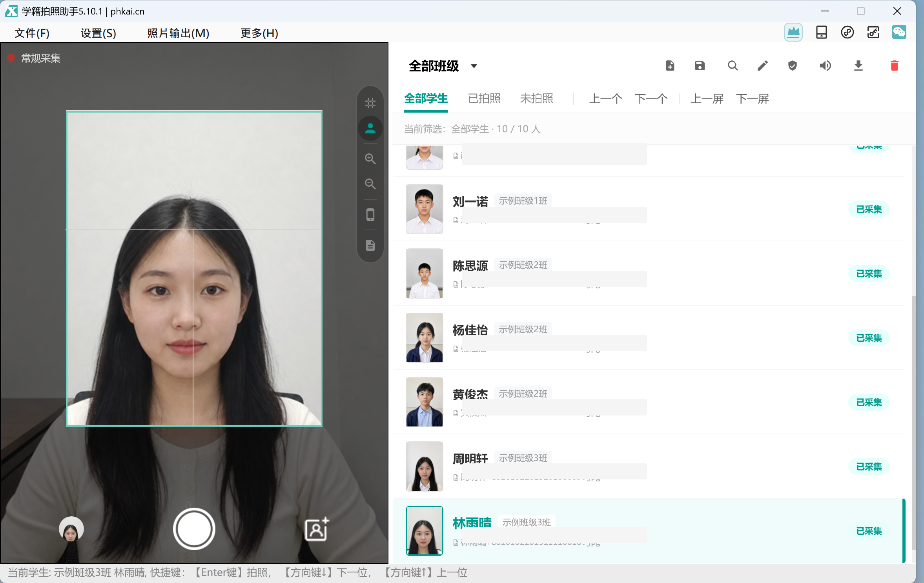Toggle the speaker voice announce icon
Image resolution: width=924 pixels, height=583 pixels.
click(825, 66)
